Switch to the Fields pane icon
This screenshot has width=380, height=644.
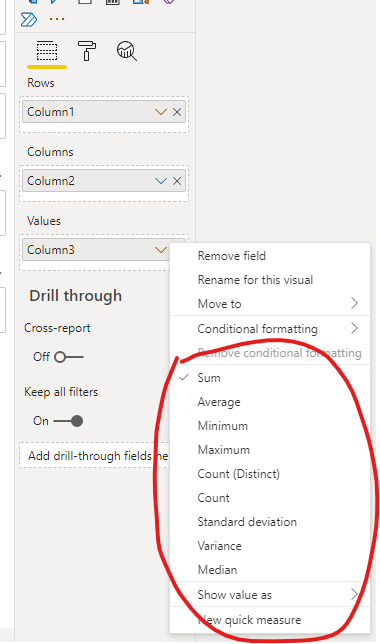[47, 51]
